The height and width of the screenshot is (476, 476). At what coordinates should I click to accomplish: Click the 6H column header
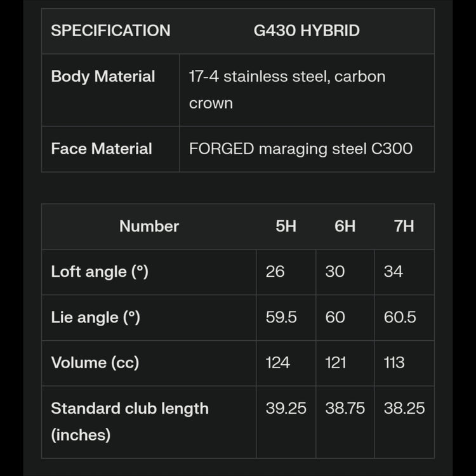click(x=345, y=226)
